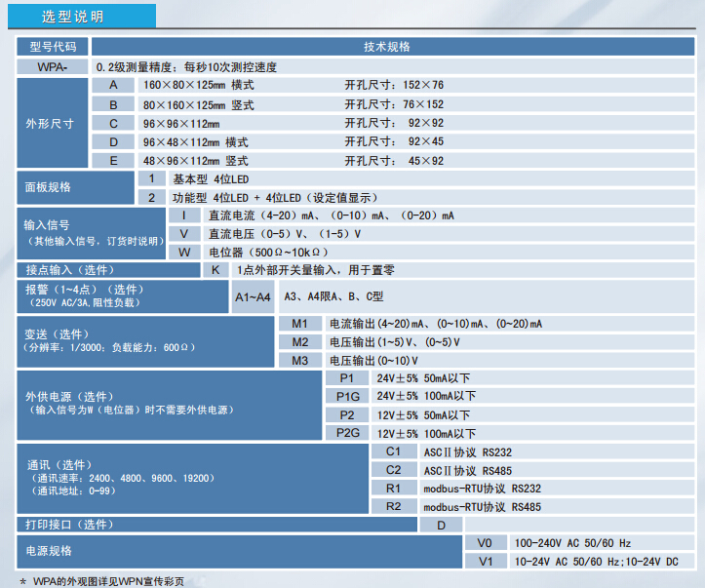Click size code E cell
This screenshot has width=705, height=588.
(x=113, y=161)
